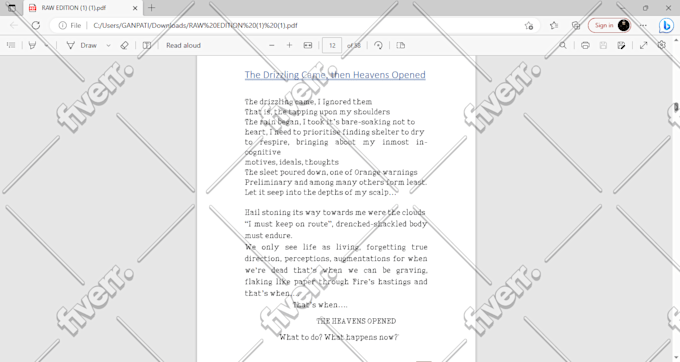This screenshot has width=680, height=362.
Task: Open Collections panel
Action: (576, 26)
